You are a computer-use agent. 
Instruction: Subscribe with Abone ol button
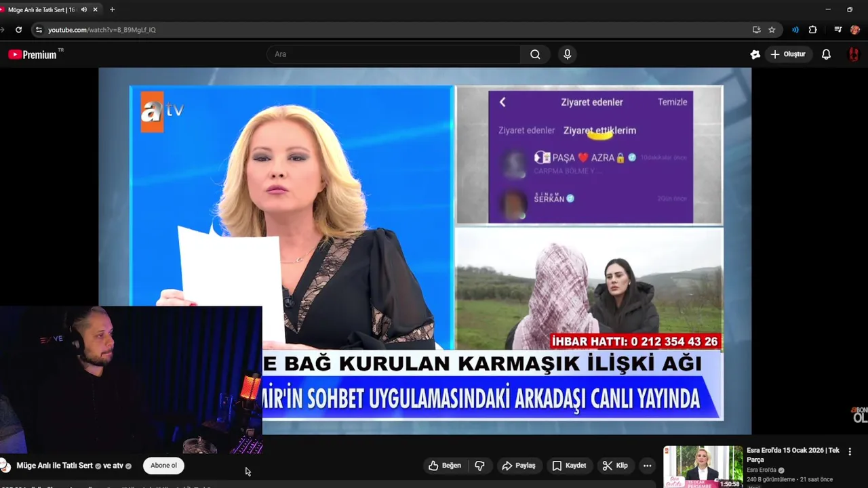[163, 466]
